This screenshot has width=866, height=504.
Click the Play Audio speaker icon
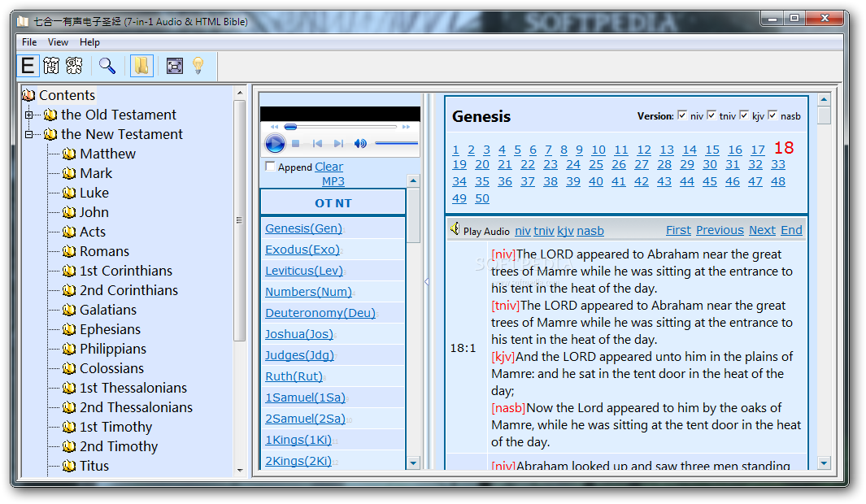(455, 228)
